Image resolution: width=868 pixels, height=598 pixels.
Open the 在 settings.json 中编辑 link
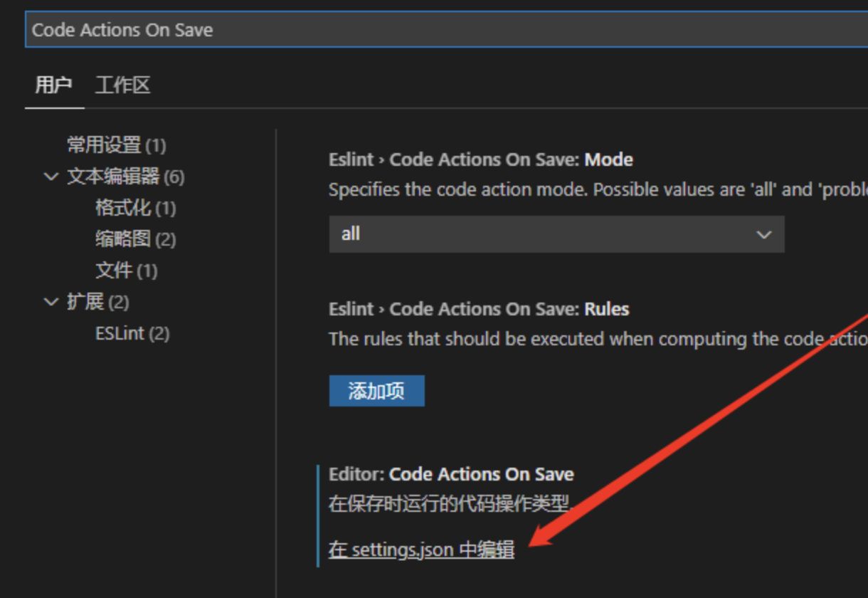pos(421,550)
